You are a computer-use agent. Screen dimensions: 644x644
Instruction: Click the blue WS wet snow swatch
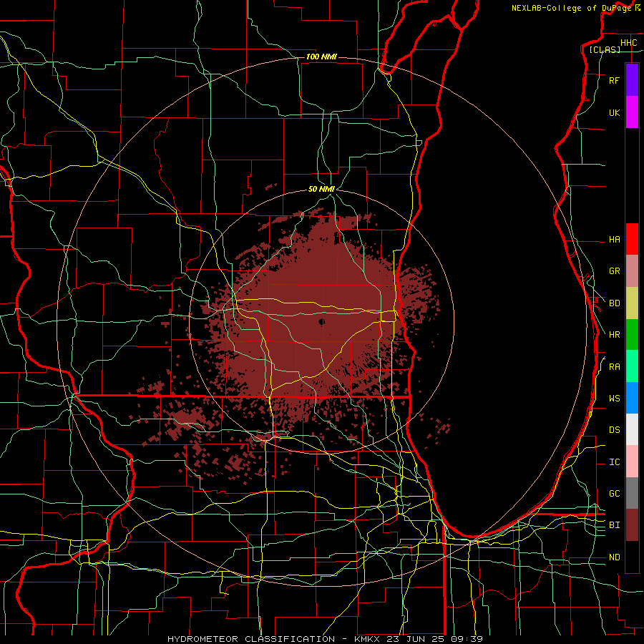tap(632, 398)
